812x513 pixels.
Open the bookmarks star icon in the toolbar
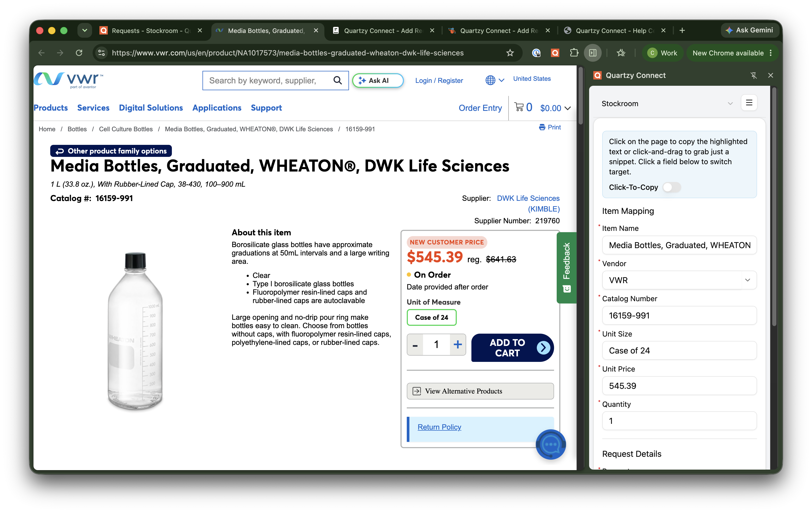[x=621, y=53]
